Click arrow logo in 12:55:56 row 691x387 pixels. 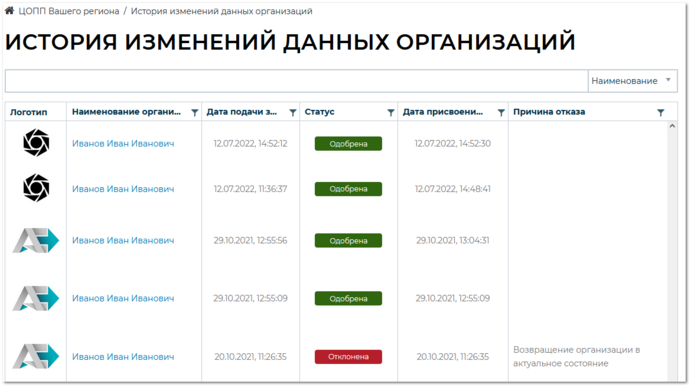36,240
